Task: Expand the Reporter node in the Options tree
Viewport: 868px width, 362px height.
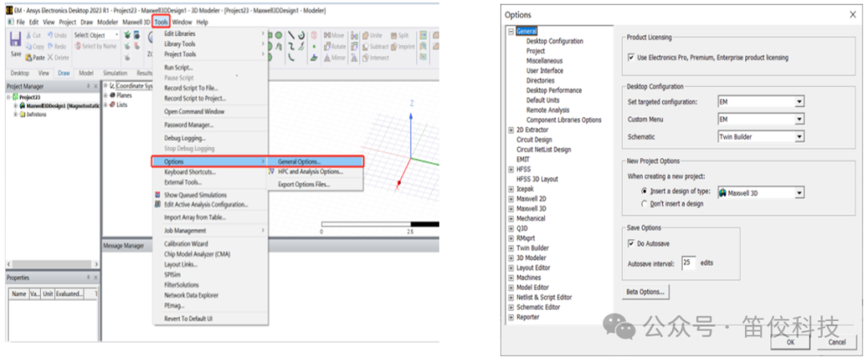Action: (510, 317)
